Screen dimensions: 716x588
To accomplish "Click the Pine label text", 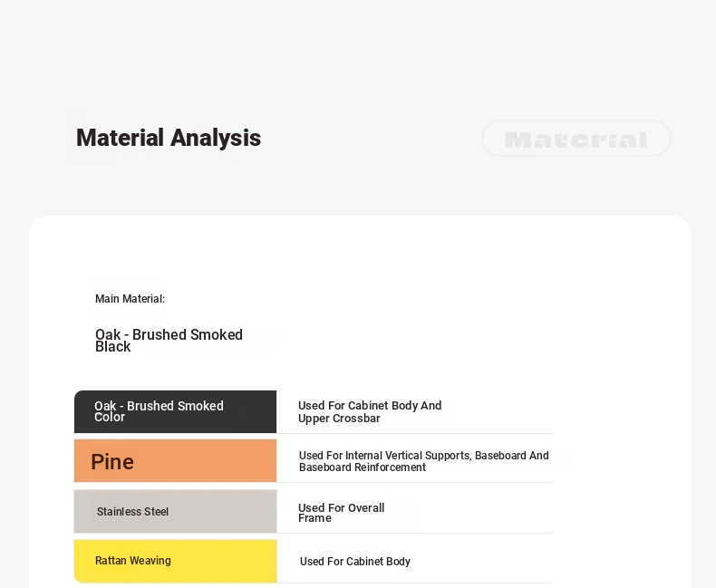I will point(112,462).
